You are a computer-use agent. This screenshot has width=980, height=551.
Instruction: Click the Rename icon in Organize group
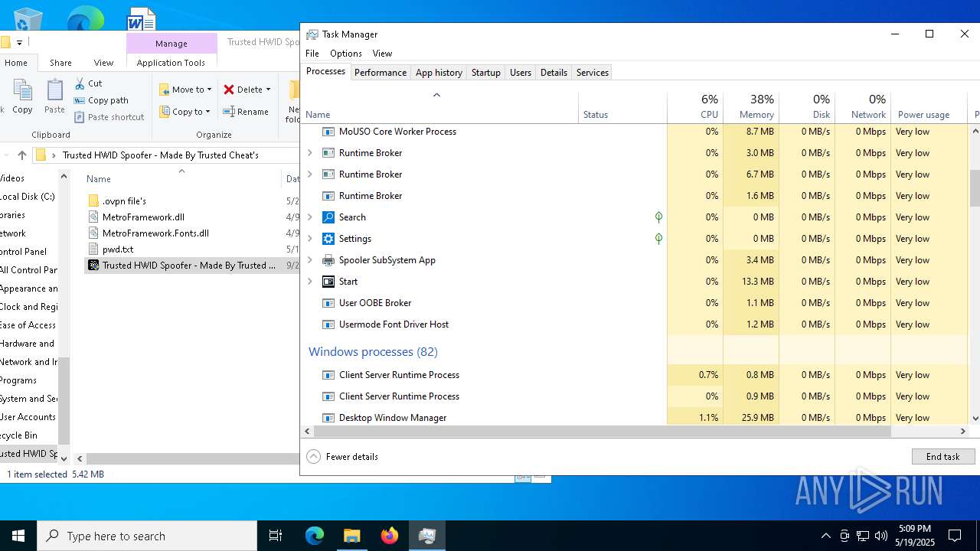pos(229,112)
